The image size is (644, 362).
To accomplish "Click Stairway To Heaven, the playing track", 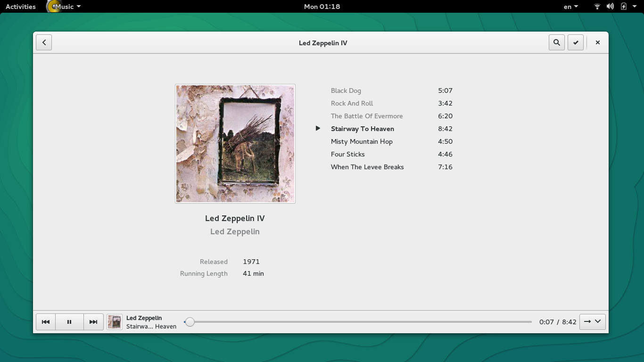I will pyautogui.click(x=362, y=129).
